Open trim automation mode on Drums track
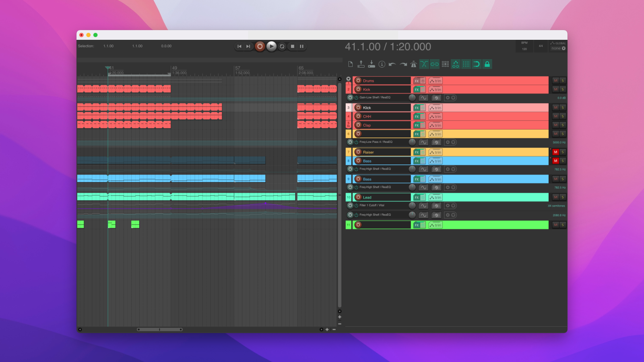644x362 pixels. click(x=436, y=81)
